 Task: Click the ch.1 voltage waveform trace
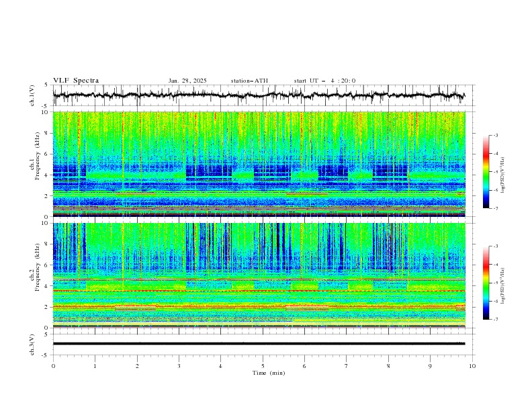(x=259, y=95)
